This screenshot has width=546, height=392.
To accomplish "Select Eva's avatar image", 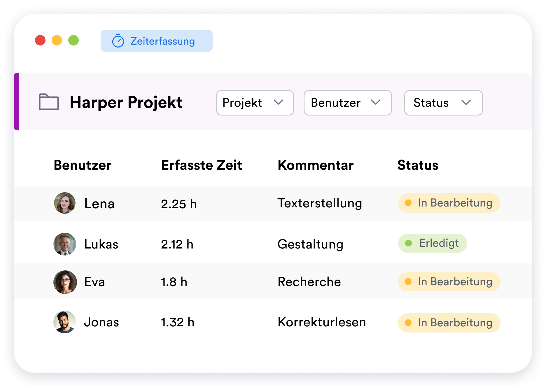I will (65, 282).
